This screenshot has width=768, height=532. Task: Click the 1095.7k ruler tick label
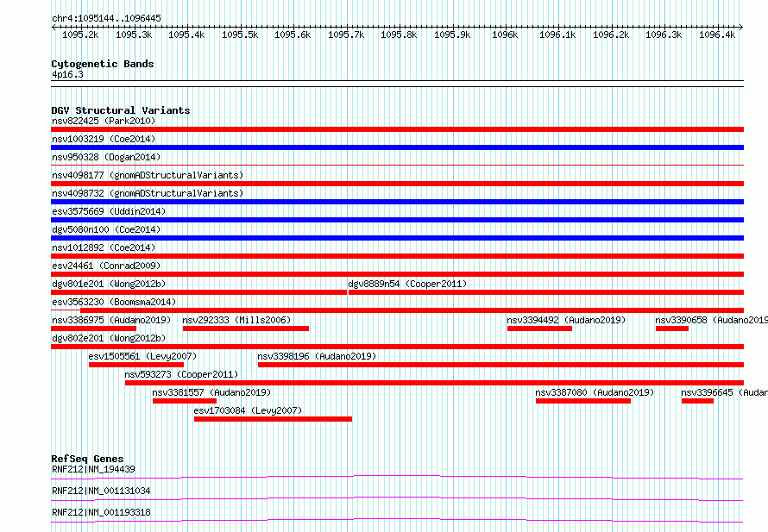pos(346,34)
